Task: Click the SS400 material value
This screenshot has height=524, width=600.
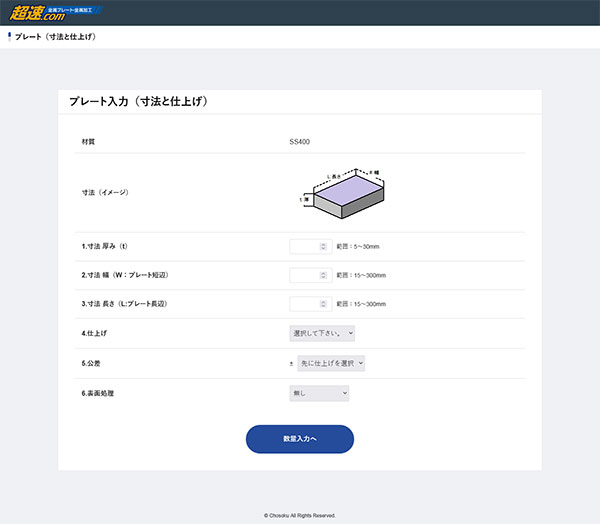Action: pyautogui.click(x=299, y=142)
